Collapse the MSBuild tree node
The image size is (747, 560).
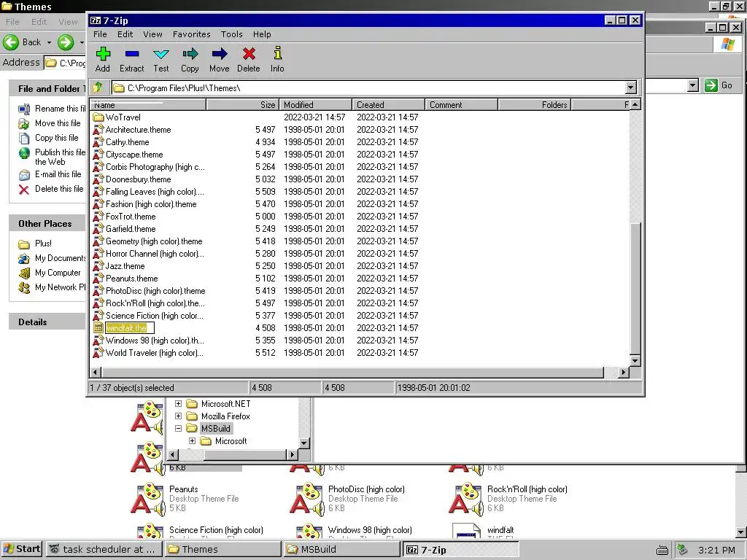tap(178, 429)
